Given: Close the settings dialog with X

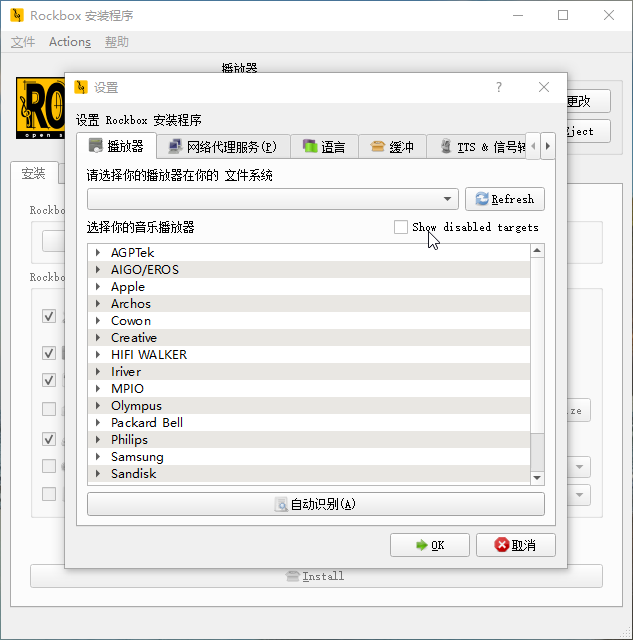Looking at the screenshot, I should [x=544, y=87].
